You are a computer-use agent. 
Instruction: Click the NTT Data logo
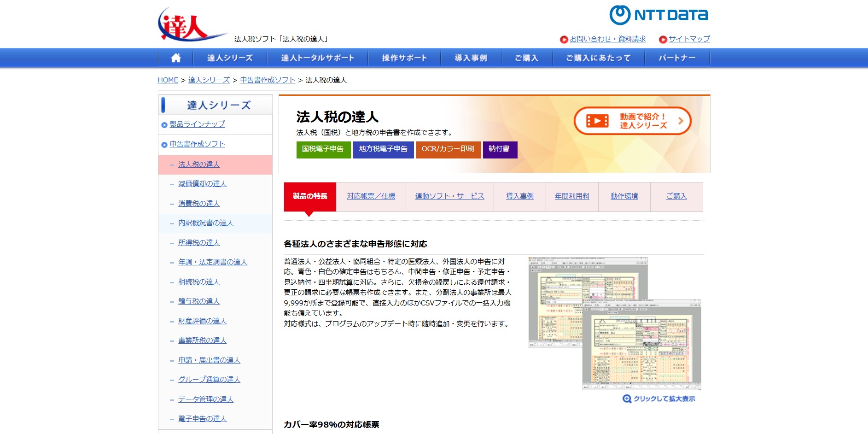(x=658, y=14)
